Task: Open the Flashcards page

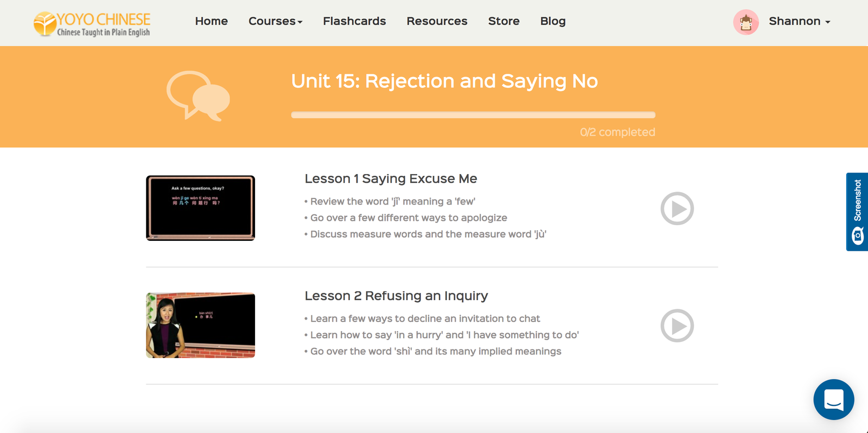Action: [354, 21]
